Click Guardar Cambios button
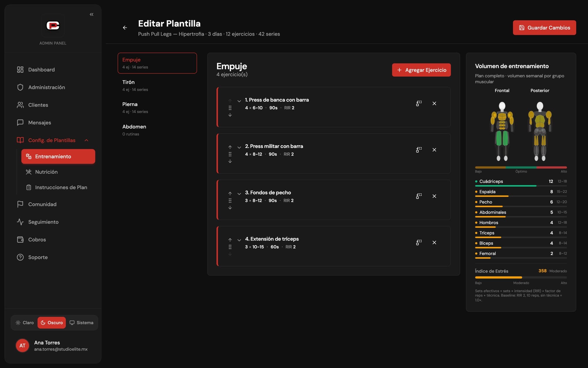588x368 pixels. 544,28
